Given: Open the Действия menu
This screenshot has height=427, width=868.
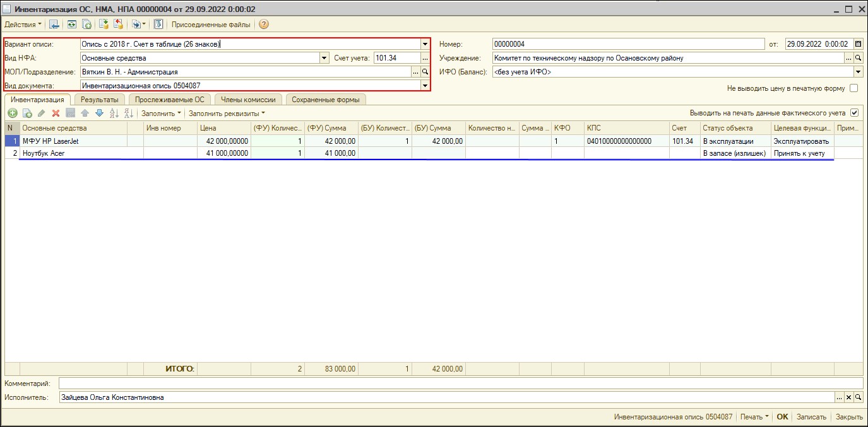Looking at the screenshot, I should [x=23, y=25].
